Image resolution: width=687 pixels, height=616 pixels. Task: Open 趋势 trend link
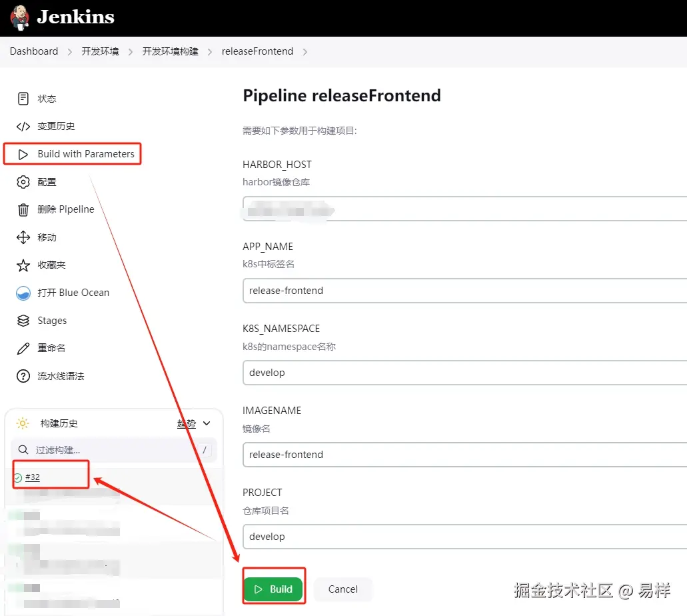(186, 423)
